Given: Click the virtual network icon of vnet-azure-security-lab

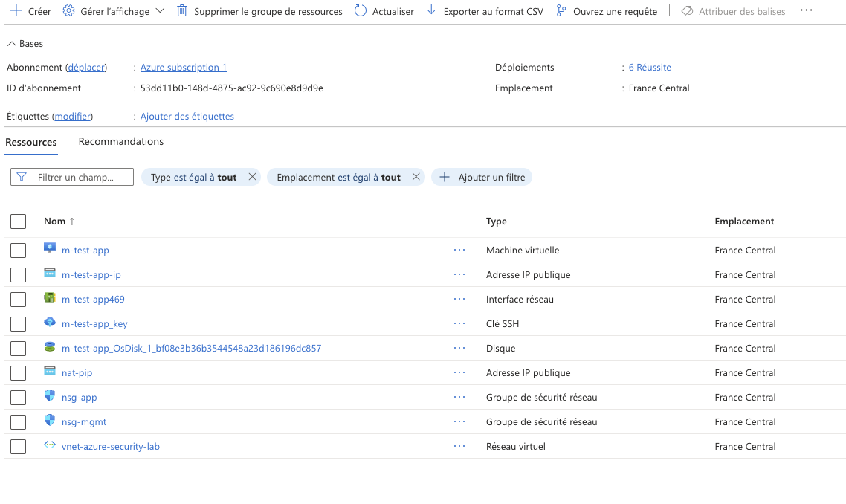Looking at the screenshot, I should point(50,445).
